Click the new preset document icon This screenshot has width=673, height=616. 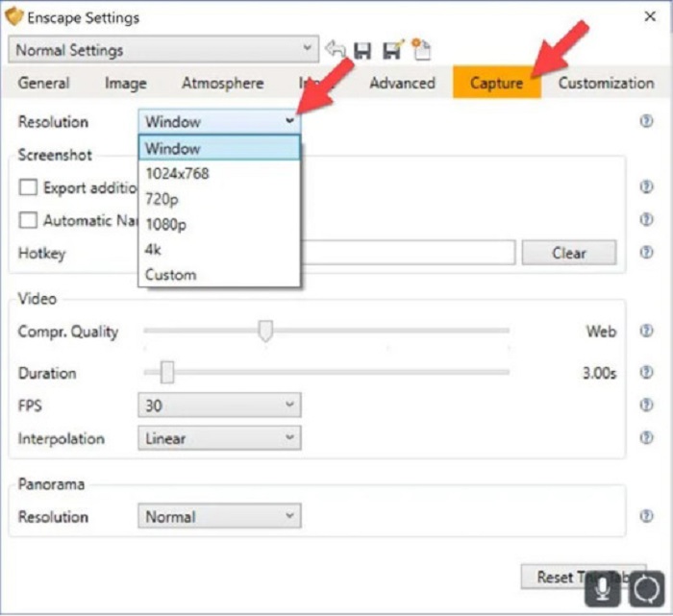click(421, 50)
